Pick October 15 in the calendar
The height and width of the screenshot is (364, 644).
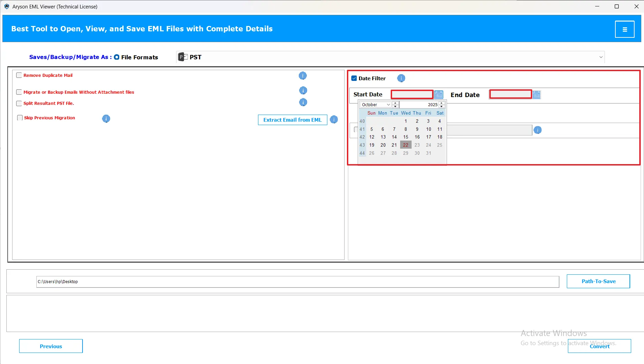[406, 137]
